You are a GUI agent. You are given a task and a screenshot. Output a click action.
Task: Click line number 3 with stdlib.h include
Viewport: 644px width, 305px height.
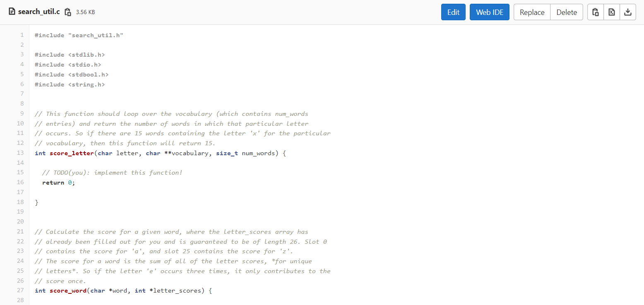pos(22,54)
